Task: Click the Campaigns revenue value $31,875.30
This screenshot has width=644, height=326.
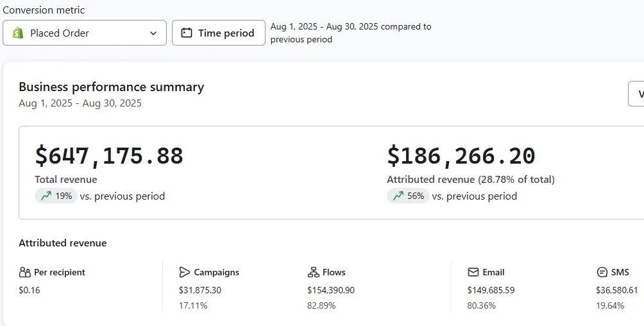Action: click(200, 290)
